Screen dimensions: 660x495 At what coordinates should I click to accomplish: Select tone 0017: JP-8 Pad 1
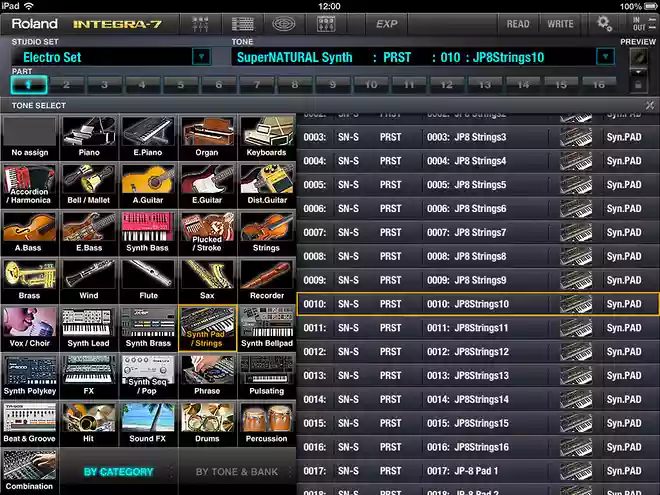pyautogui.click(x=478, y=471)
